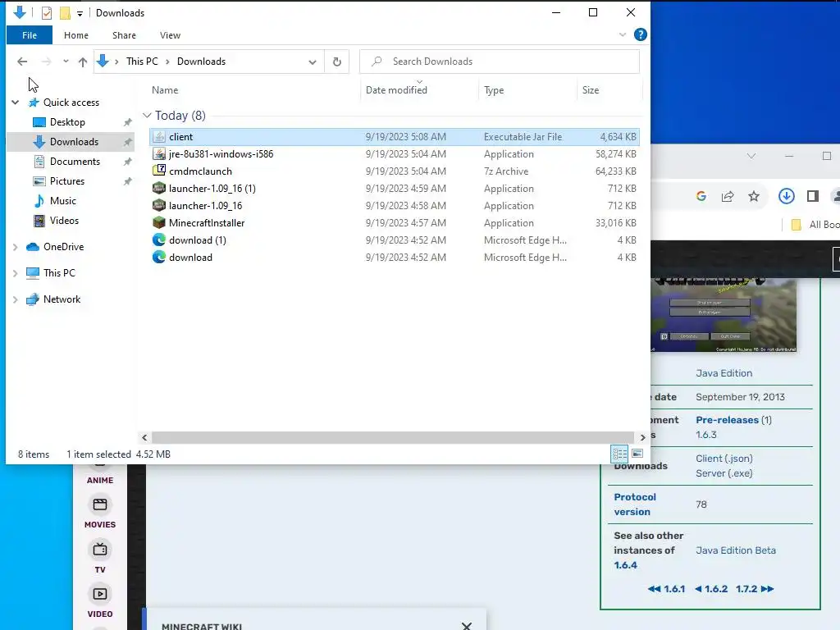
Task: Switch to Large icons view layout button
Action: [637, 454]
